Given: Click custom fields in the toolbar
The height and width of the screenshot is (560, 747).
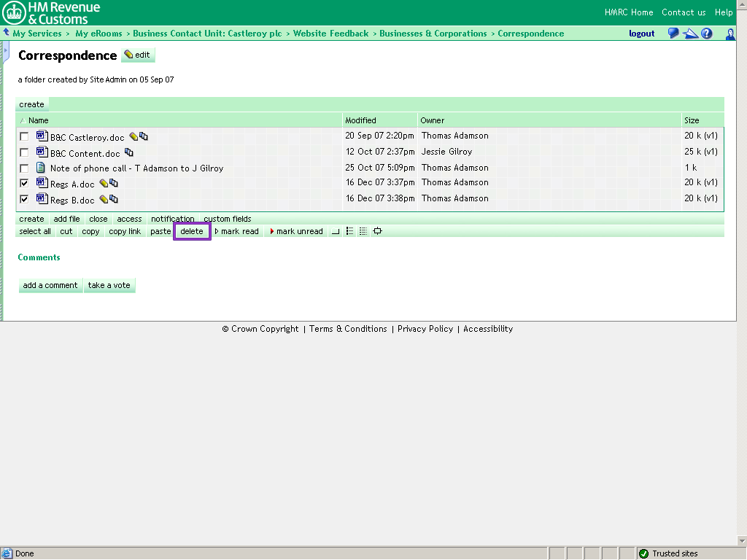Looking at the screenshot, I should point(227,219).
